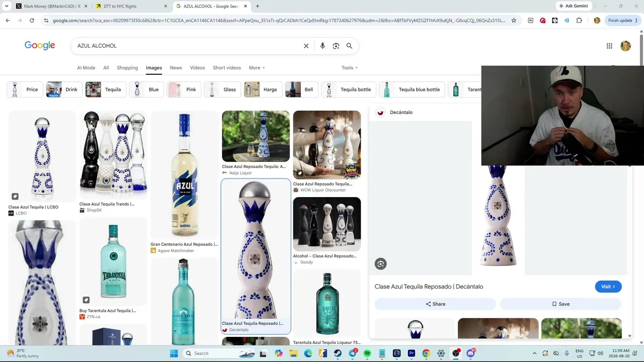
Task: Apply the Harga filter chip
Action: pyautogui.click(x=262, y=89)
